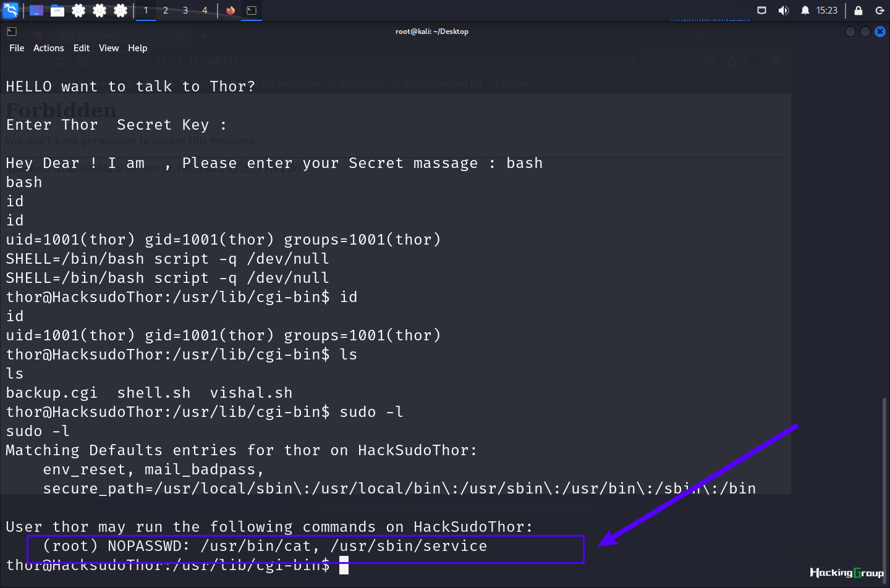Open the network connection tray icon
The height and width of the screenshot is (588, 890).
point(761,10)
